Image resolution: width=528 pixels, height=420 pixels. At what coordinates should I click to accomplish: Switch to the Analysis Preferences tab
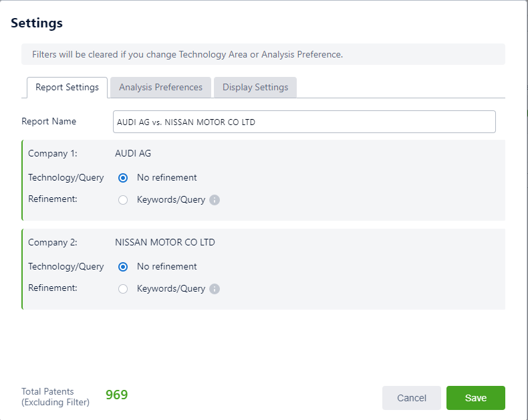[x=160, y=88]
